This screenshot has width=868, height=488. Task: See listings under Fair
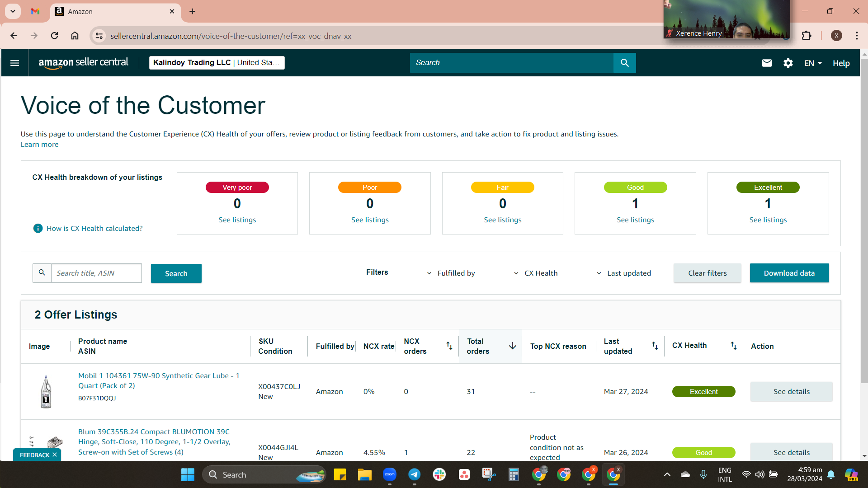click(503, 220)
